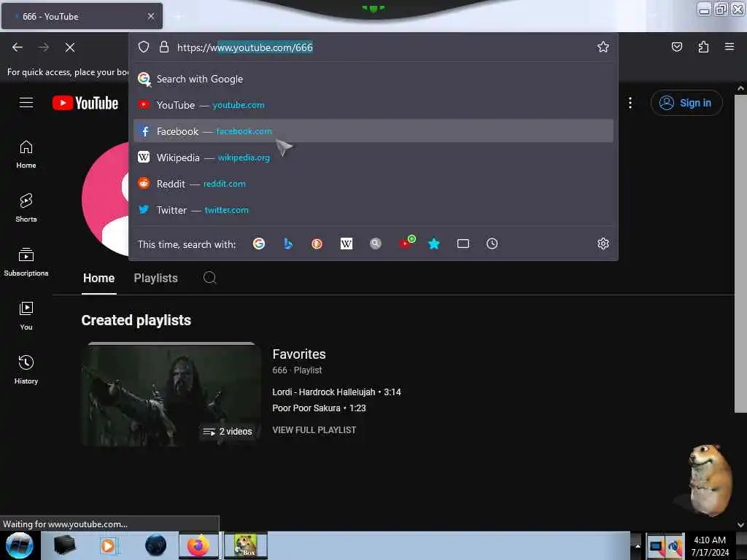
Task: Open the Favorites playlist thumbnail
Action: (171, 394)
